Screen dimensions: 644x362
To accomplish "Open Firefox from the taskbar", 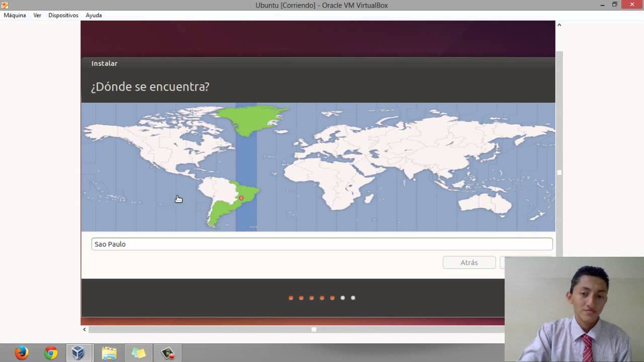I will click(22, 353).
